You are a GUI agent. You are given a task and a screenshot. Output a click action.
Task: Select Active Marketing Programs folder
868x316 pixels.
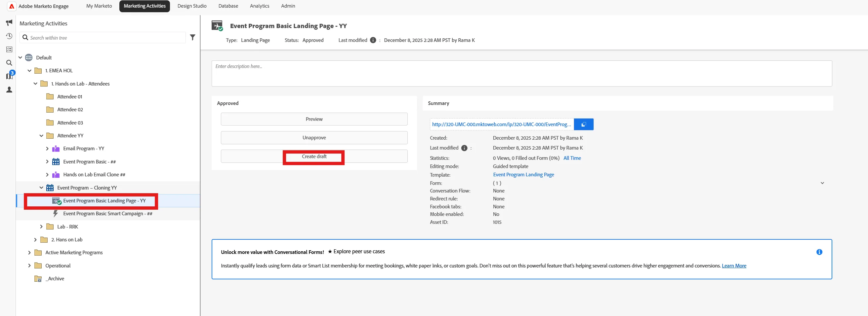[x=74, y=253]
